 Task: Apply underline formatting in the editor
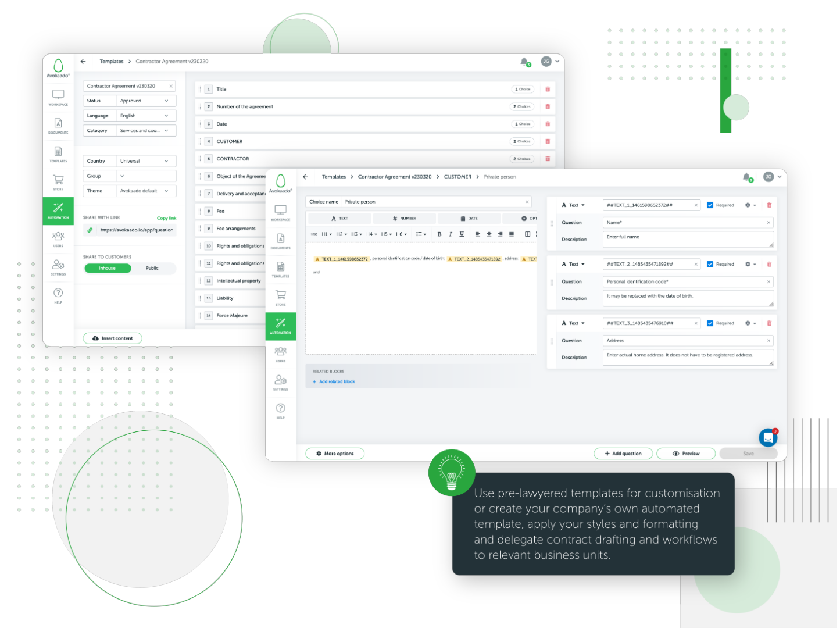click(462, 234)
